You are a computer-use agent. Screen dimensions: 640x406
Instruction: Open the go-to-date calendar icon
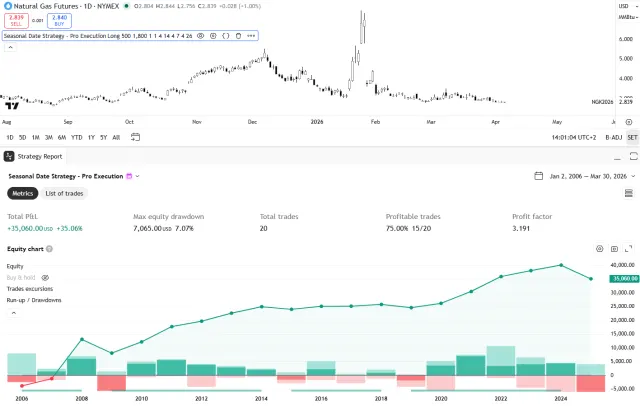point(135,138)
